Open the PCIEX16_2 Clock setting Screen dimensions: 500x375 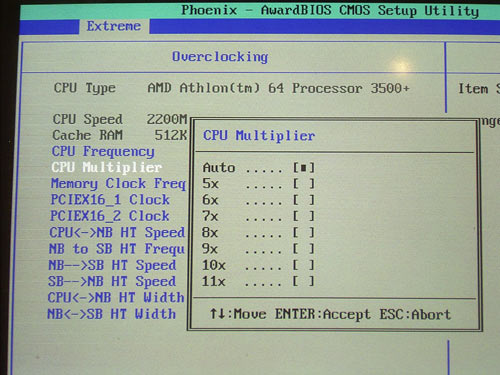point(110,216)
